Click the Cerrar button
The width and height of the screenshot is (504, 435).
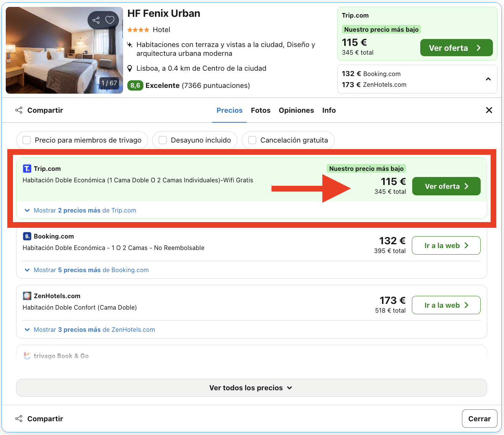click(x=480, y=419)
